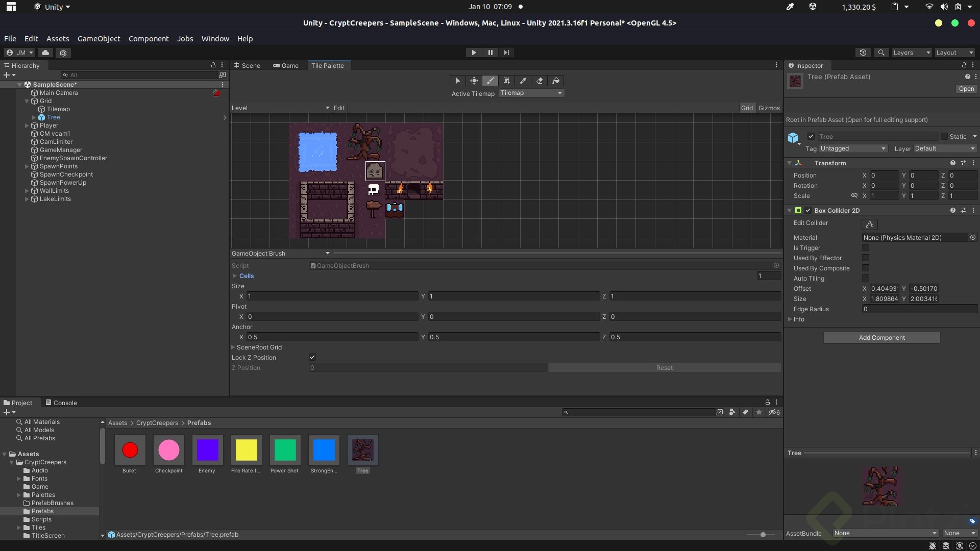Click the Add Component button
This screenshot has width=980, height=551.
[881, 337]
